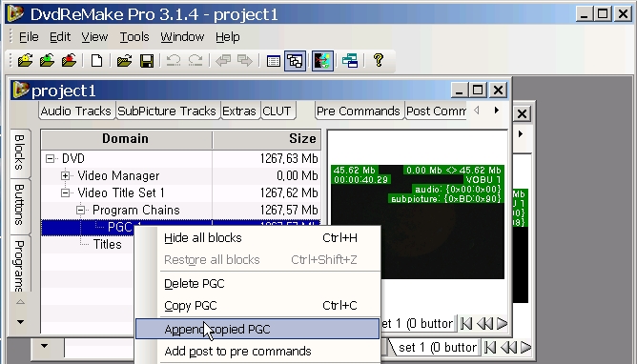This screenshot has width=637, height=364.
Task: Choose Hide all blocks from context menu
Action: point(258,238)
